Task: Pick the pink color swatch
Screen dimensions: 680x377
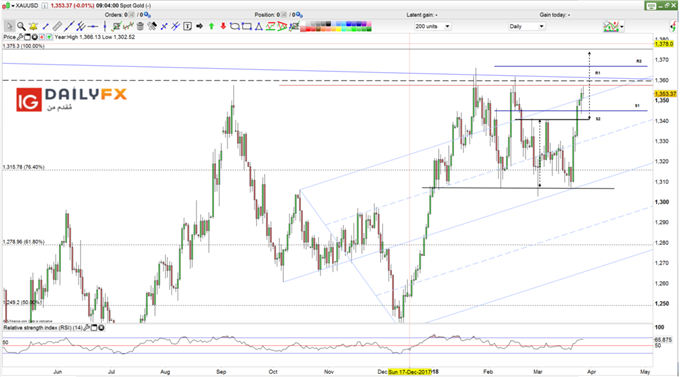Action: (x=369, y=23)
